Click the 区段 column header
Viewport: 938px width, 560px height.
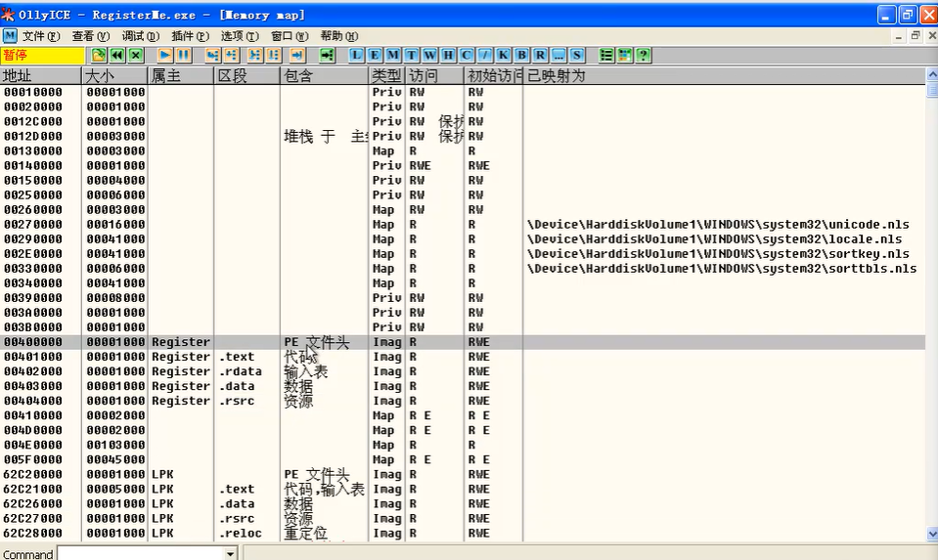tap(247, 76)
